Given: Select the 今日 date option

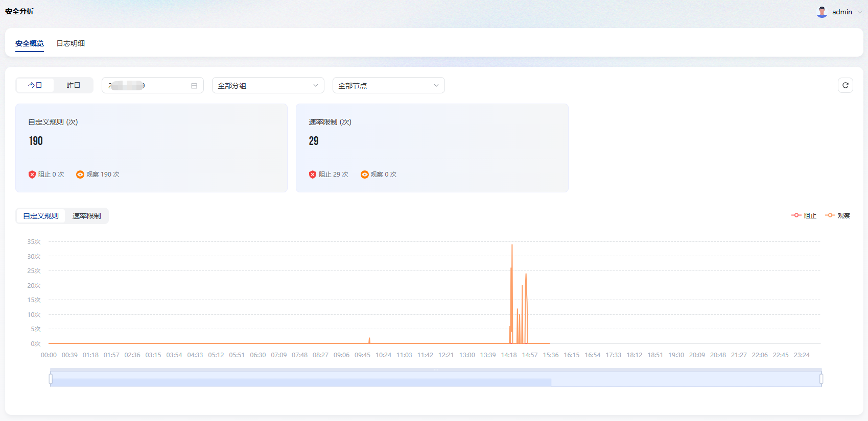Looking at the screenshot, I should pos(35,85).
